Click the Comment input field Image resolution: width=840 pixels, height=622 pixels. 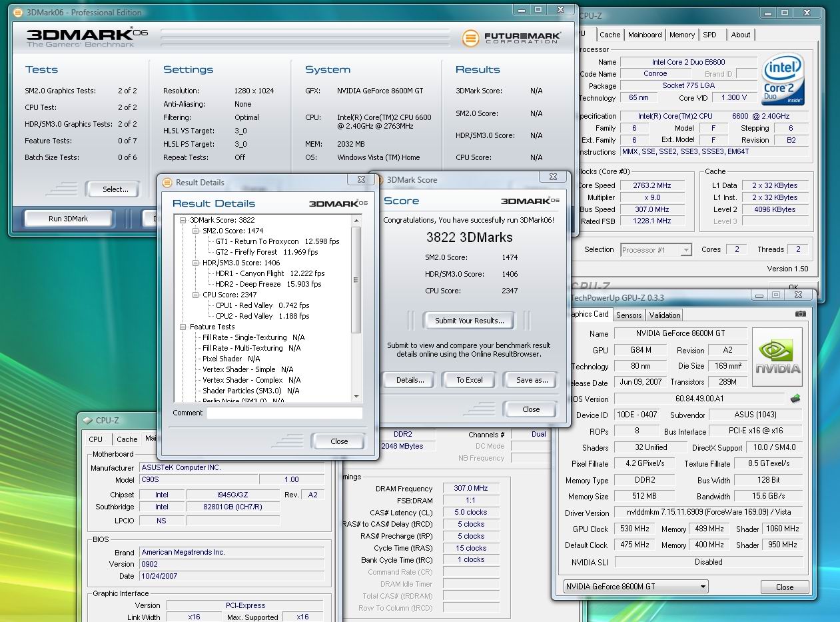(284, 413)
